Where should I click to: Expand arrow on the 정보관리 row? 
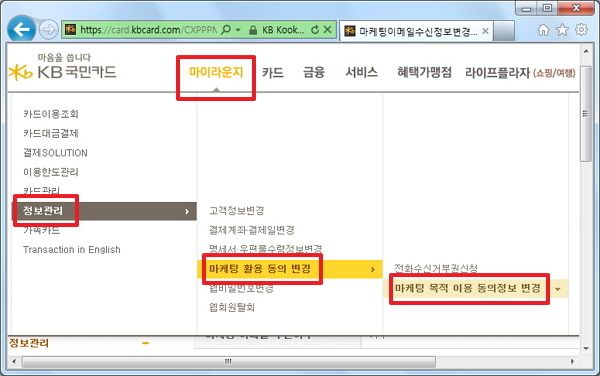click(187, 211)
